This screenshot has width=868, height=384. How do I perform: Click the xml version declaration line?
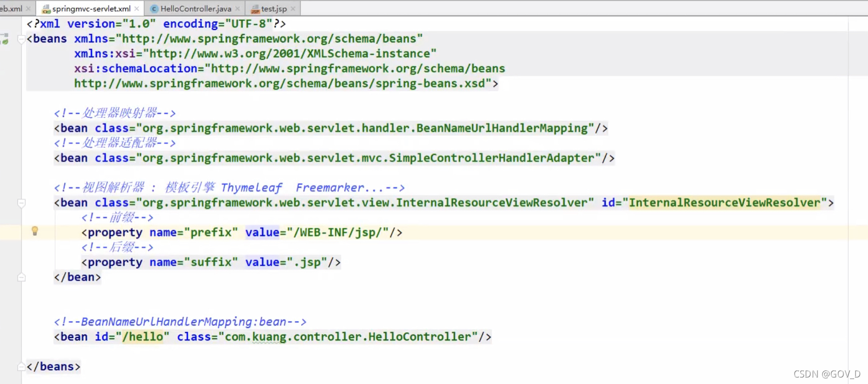tap(156, 24)
